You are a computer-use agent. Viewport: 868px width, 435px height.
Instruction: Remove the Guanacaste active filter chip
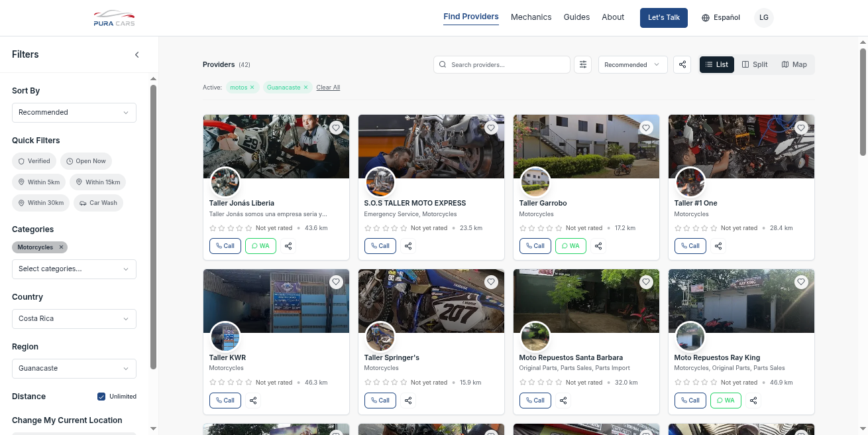[305, 88]
